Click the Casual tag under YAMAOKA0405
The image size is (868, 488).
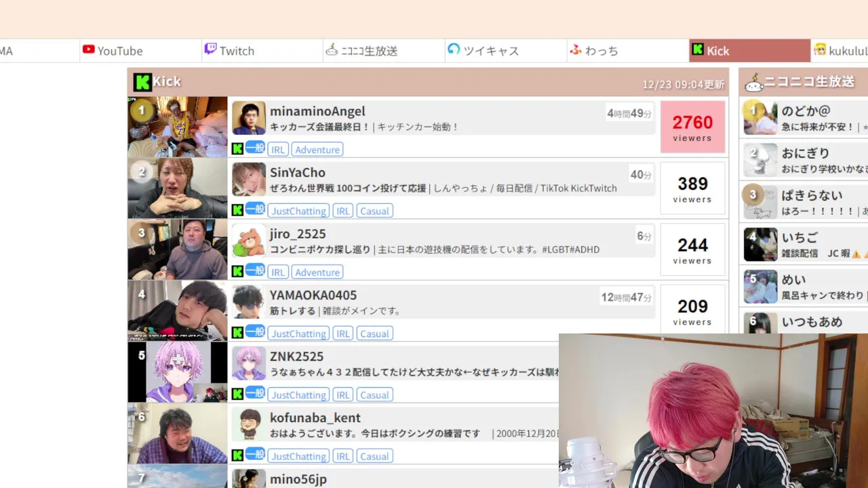coord(375,333)
